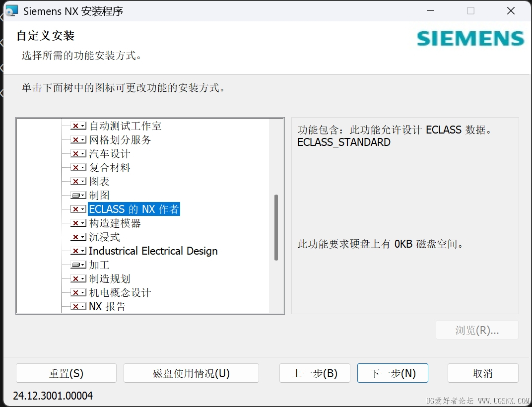Select the 图表 feature in tree
This screenshot has width=532, height=407.
(x=99, y=182)
